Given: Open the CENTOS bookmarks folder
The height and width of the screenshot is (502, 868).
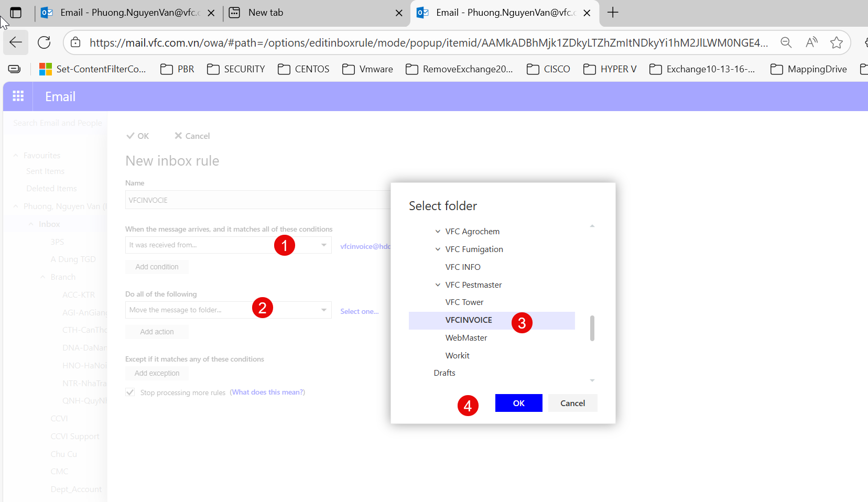Looking at the screenshot, I should pos(303,69).
